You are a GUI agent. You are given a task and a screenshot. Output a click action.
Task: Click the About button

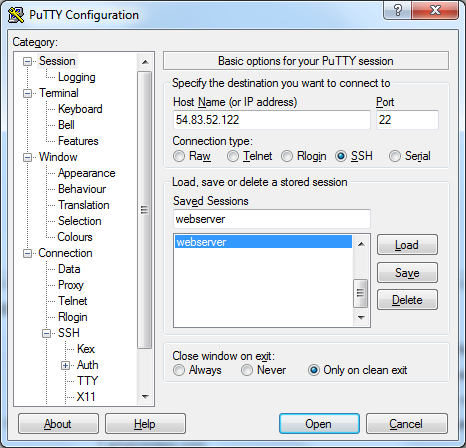coord(58,424)
